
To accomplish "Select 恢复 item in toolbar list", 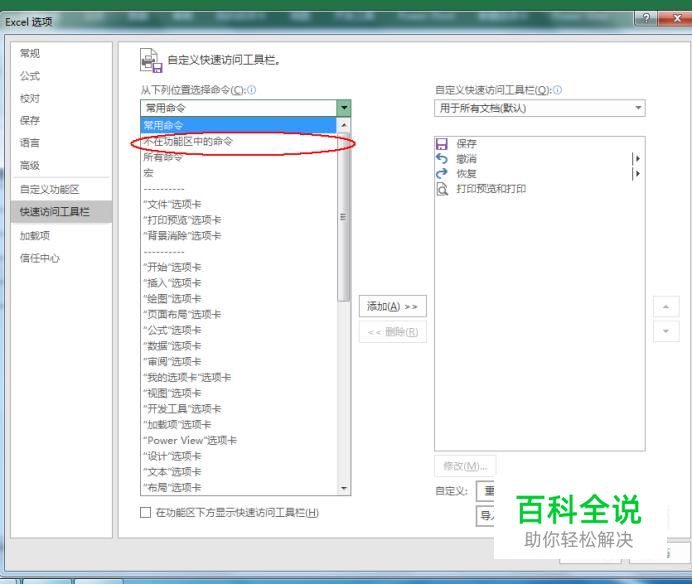I will [x=539, y=173].
